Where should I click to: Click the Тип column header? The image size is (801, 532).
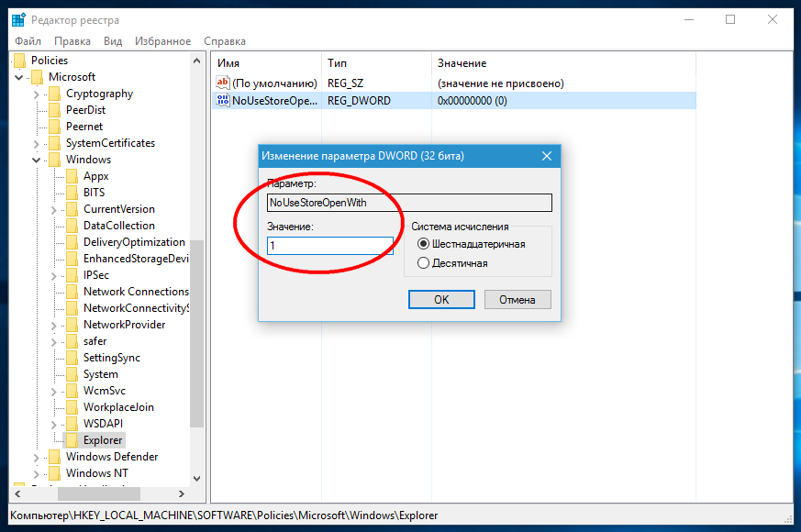[376, 63]
